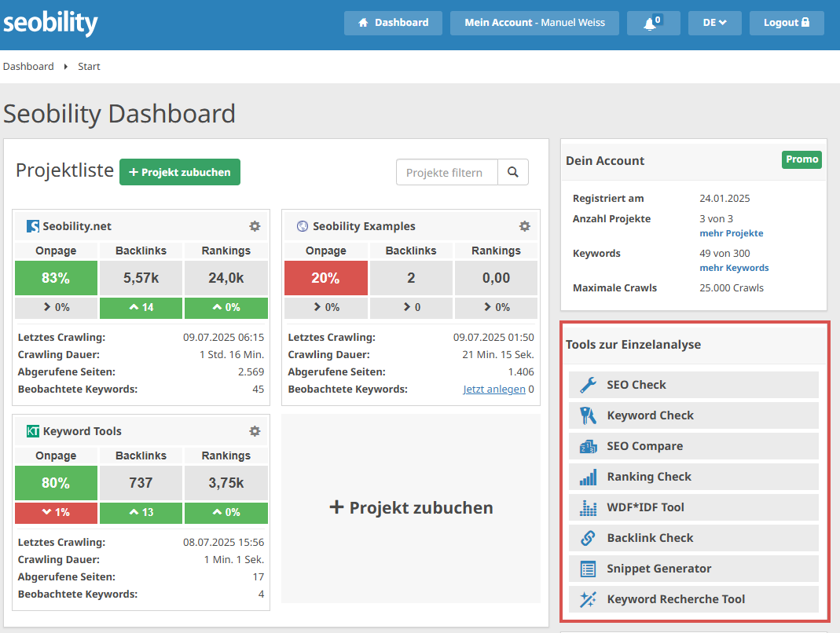Image resolution: width=840 pixels, height=633 pixels.
Task: Click the Snippet Generator list icon
Action: pos(589,569)
